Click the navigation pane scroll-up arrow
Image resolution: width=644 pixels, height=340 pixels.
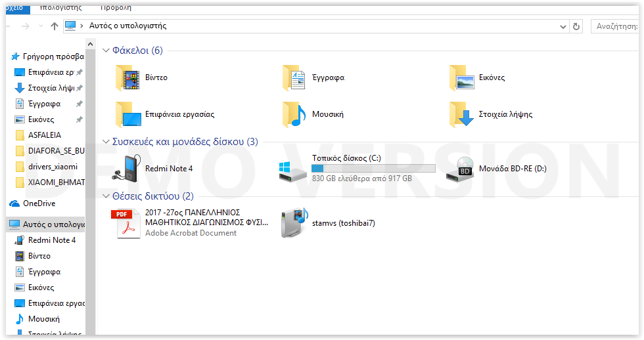91,44
